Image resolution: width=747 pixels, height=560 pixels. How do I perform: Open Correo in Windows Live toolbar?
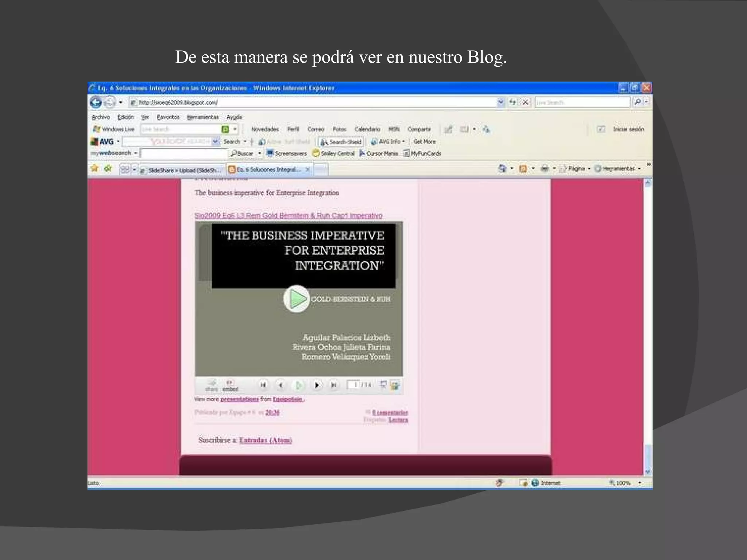pos(316,129)
